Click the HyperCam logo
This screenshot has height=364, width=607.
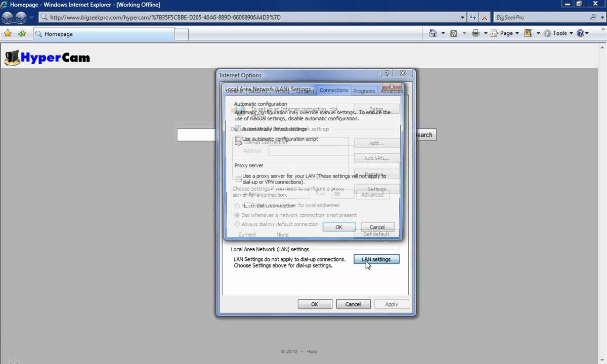tap(47, 58)
